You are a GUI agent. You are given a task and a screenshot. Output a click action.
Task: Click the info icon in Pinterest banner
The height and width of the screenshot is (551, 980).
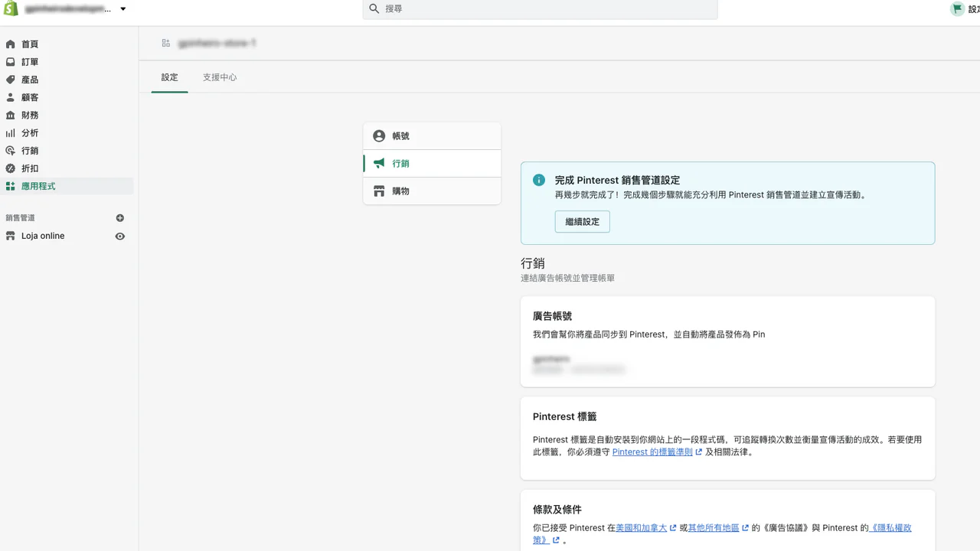pyautogui.click(x=539, y=181)
